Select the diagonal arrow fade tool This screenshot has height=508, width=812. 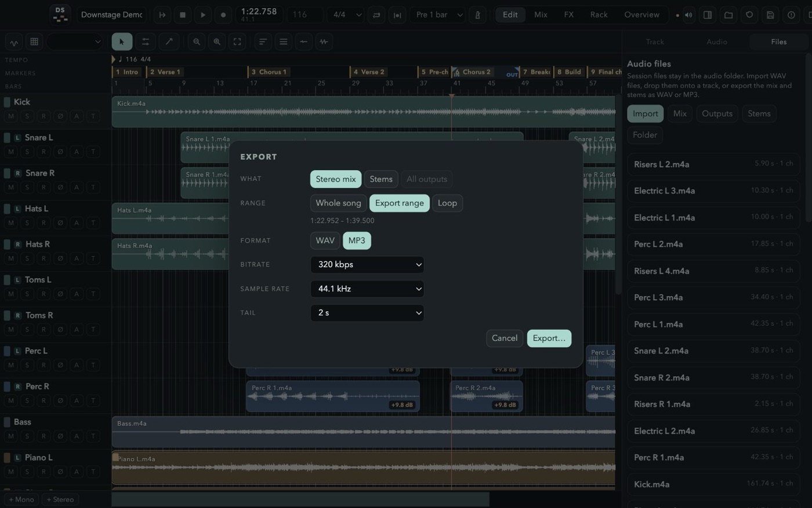pyautogui.click(x=169, y=42)
